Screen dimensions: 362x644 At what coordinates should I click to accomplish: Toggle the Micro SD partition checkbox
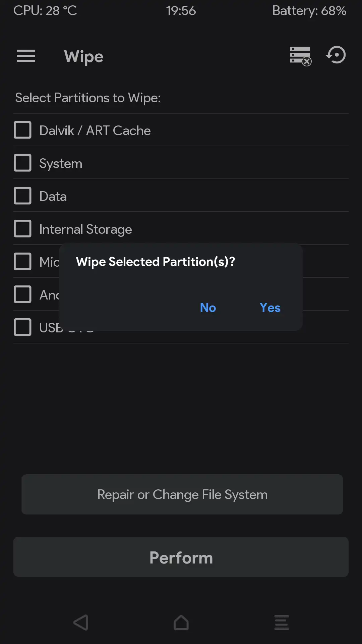(22, 262)
